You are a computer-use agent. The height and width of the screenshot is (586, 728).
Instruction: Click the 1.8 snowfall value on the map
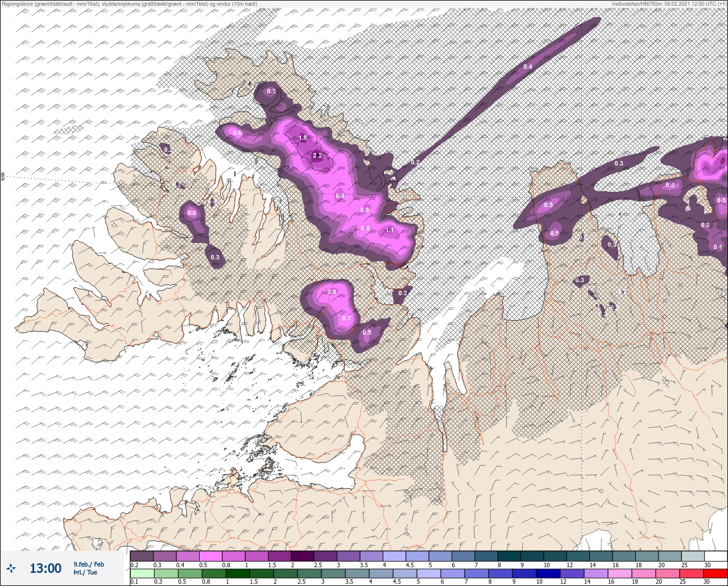pos(303,138)
